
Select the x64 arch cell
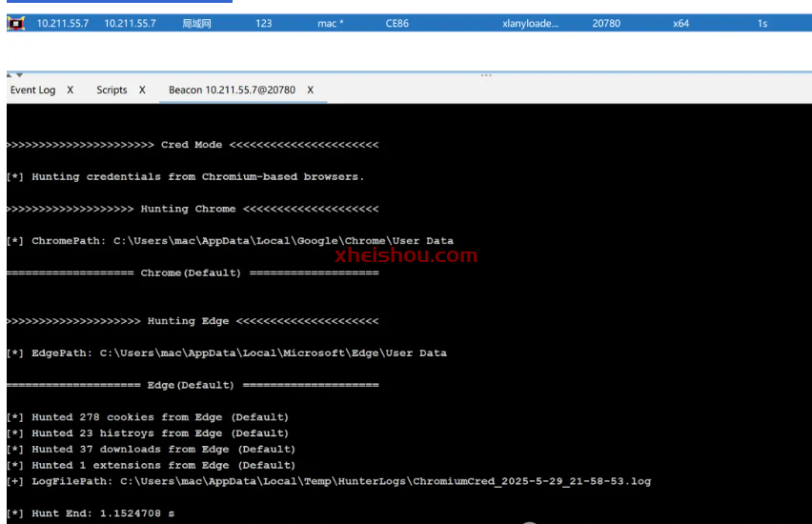[x=681, y=23]
